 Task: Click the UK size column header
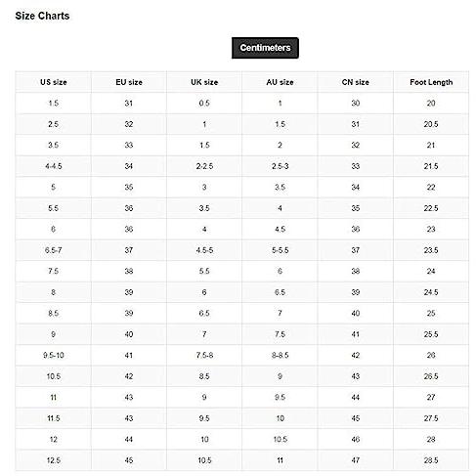click(x=204, y=82)
